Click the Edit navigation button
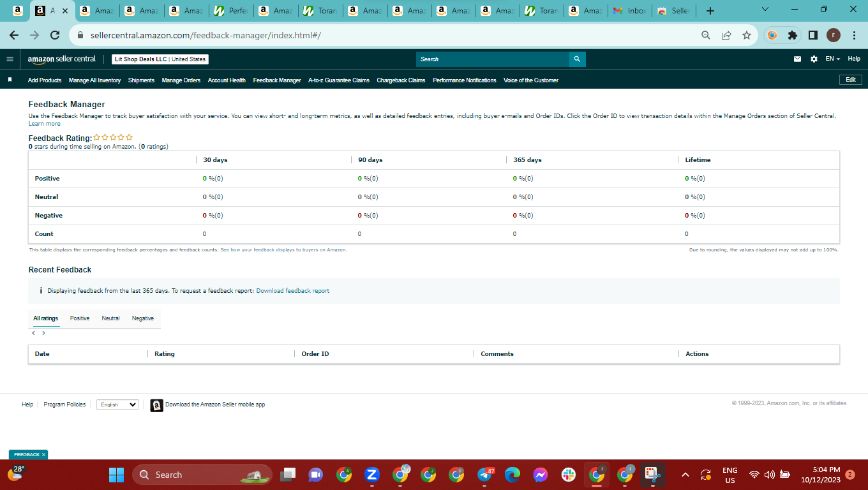This screenshot has width=868, height=490. [x=851, y=80]
